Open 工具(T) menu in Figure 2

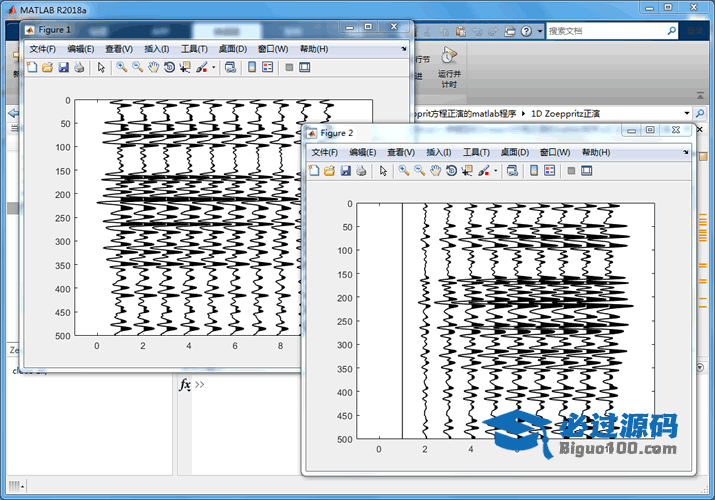pos(477,152)
